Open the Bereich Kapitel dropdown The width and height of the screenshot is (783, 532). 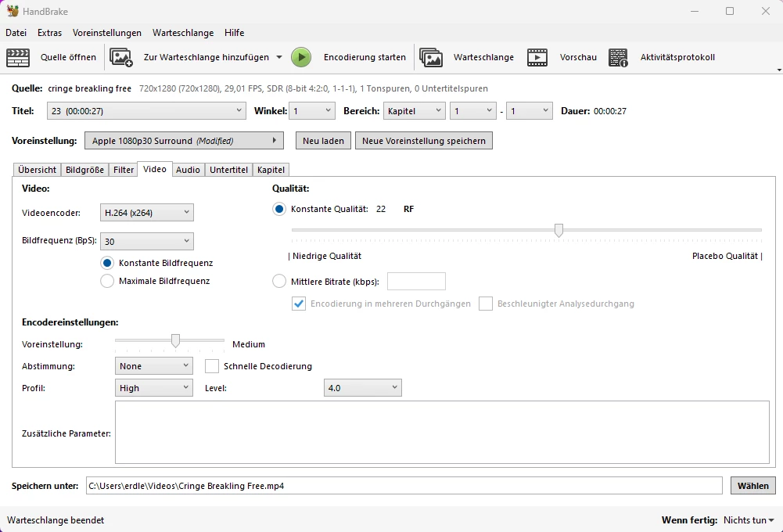click(x=414, y=111)
